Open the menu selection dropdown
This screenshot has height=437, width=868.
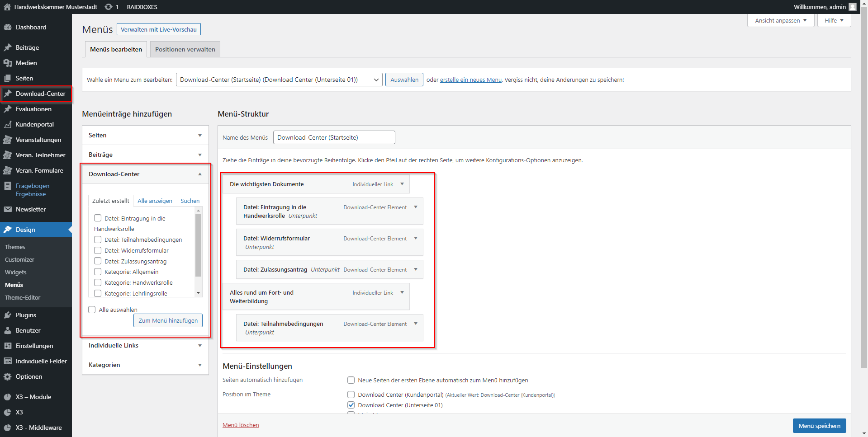coord(279,80)
